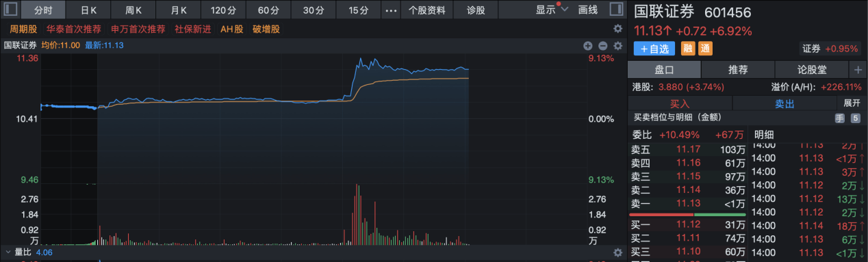Select 买三 row at 11.10
Viewport: 868px width, 262px height.
[689, 252]
